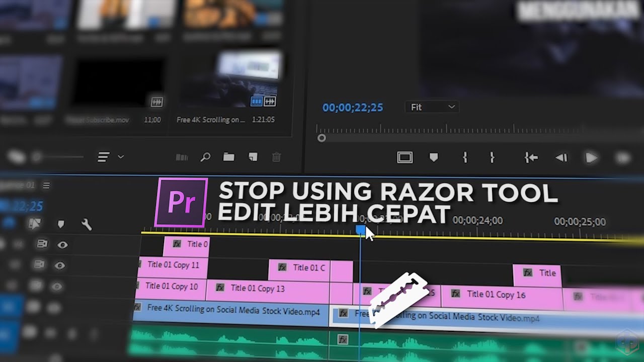This screenshot has height=362, width=644.
Task: Select the Title 01 Copy 11 clip
Action: tap(172, 267)
